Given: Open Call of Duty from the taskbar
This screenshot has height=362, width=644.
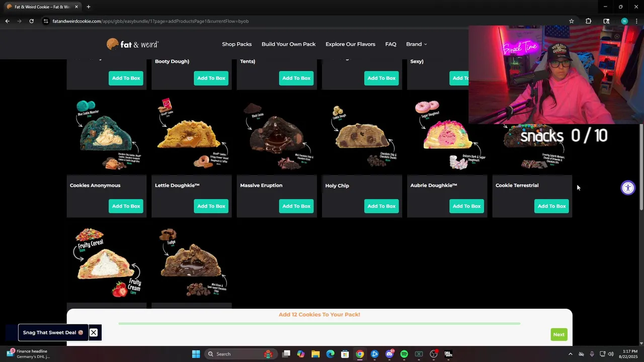Looking at the screenshot, I should [448, 354].
